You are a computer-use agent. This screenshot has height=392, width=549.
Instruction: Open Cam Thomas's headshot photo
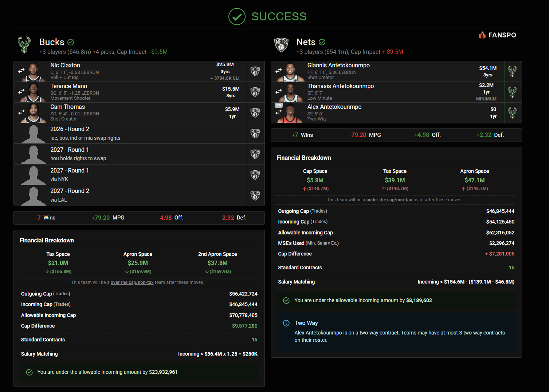tap(34, 114)
